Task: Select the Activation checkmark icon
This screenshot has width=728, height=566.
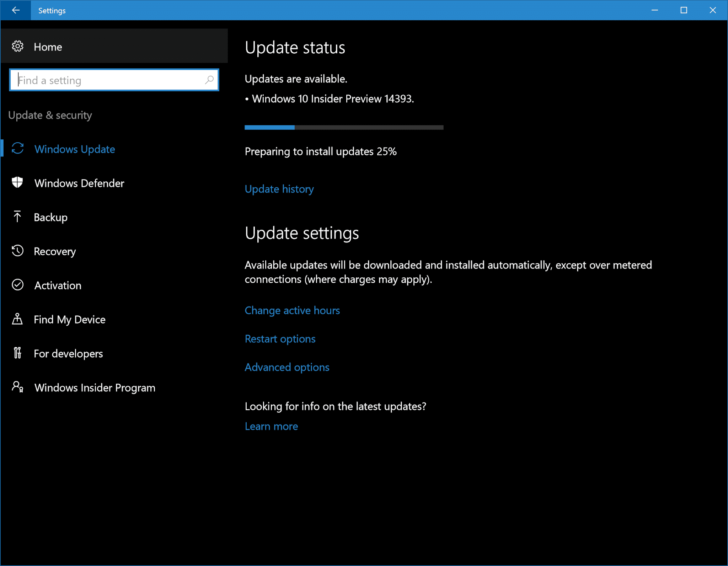Action: click(18, 285)
